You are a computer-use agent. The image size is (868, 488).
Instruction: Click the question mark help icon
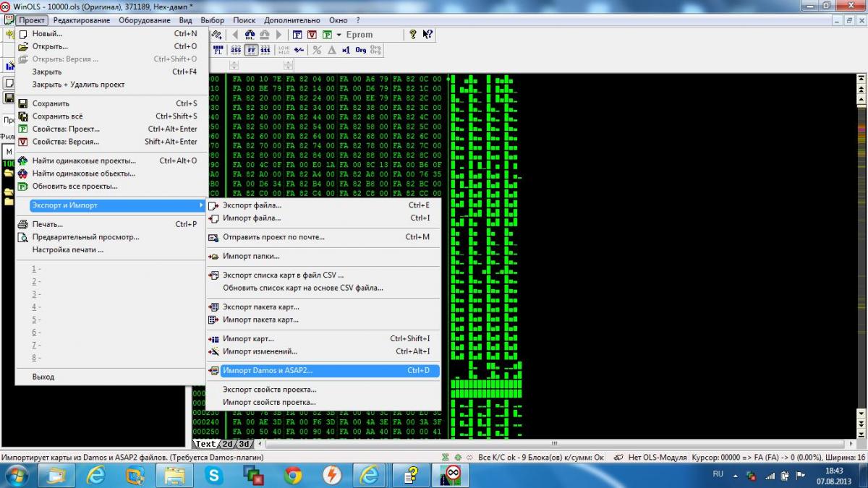coord(413,34)
